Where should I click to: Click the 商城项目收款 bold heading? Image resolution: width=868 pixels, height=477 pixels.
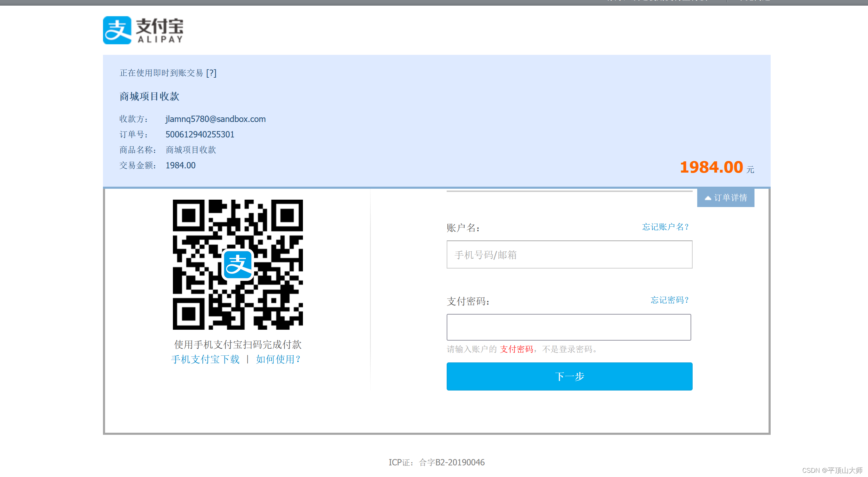click(149, 96)
